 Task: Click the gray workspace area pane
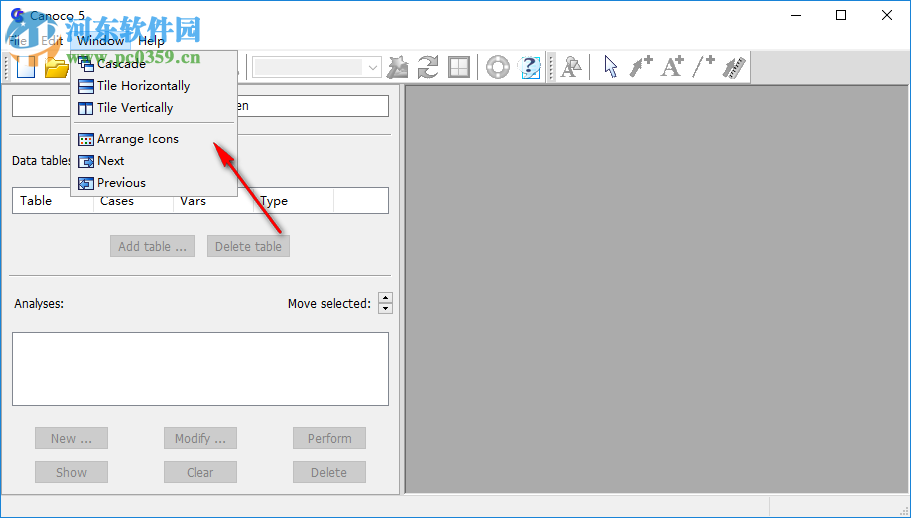point(657,289)
